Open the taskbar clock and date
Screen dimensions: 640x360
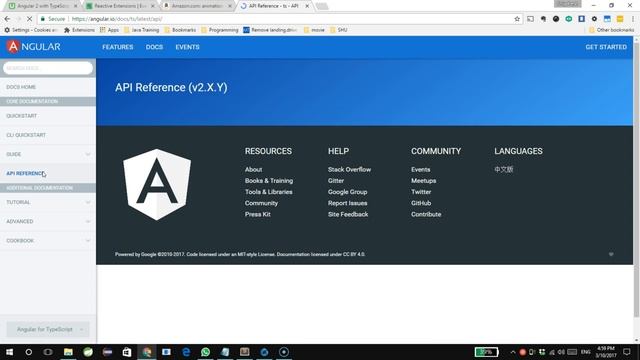(x=605, y=352)
